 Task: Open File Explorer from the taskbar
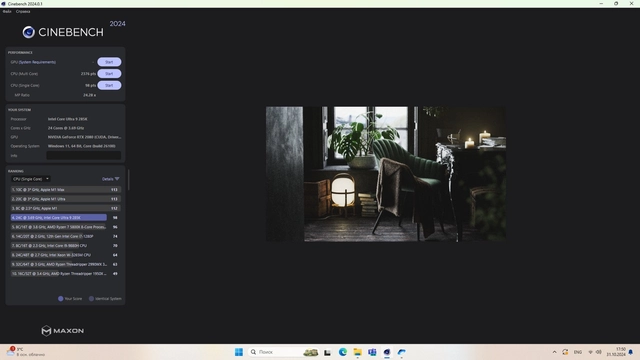tap(358, 352)
